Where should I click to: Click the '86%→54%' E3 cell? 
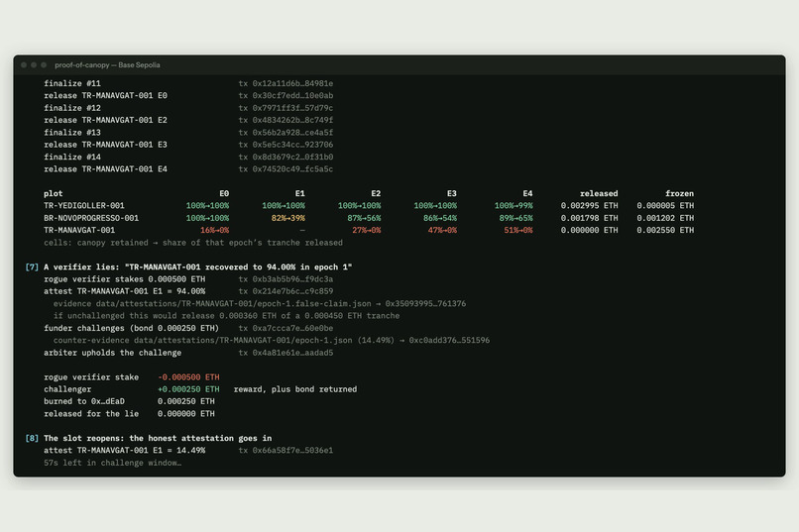pyautogui.click(x=440, y=218)
